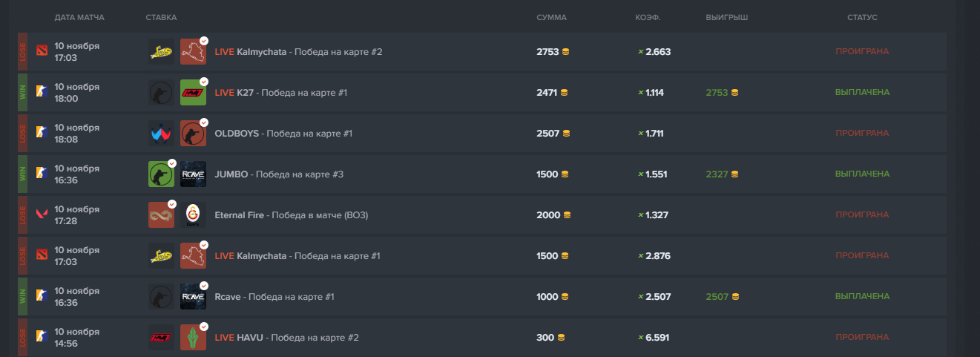Click the OLDBOYS red team logo
The image size is (980, 357).
tap(193, 133)
